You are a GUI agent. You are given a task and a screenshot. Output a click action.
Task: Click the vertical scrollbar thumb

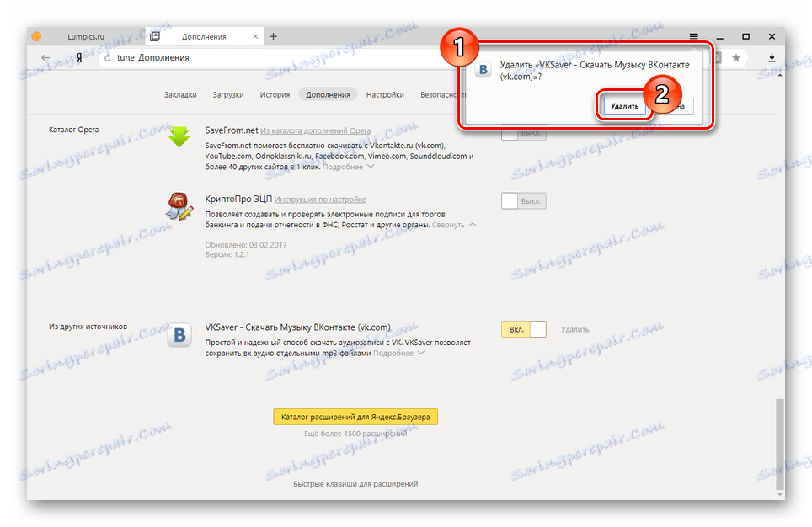780,444
